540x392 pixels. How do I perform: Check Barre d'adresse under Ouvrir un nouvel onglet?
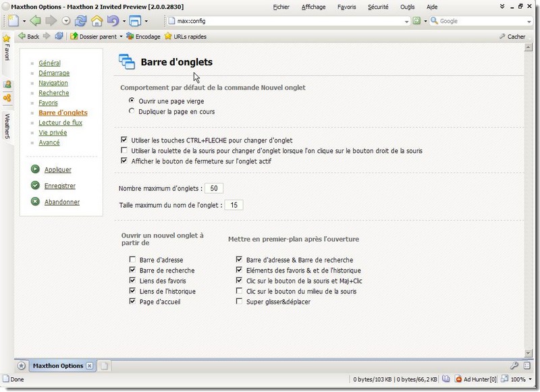(x=132, y=259)
